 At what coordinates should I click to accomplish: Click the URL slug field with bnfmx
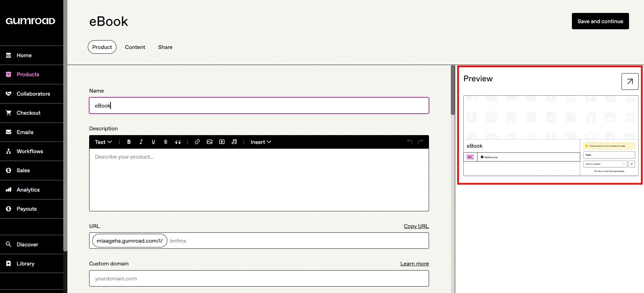298,241
